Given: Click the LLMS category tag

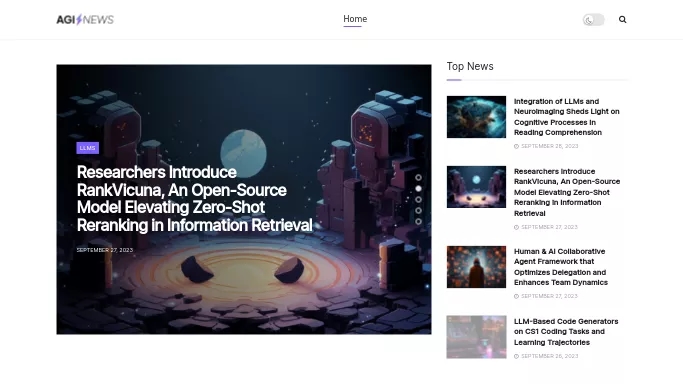Looking at the screenshot, I should click(88, 148).
